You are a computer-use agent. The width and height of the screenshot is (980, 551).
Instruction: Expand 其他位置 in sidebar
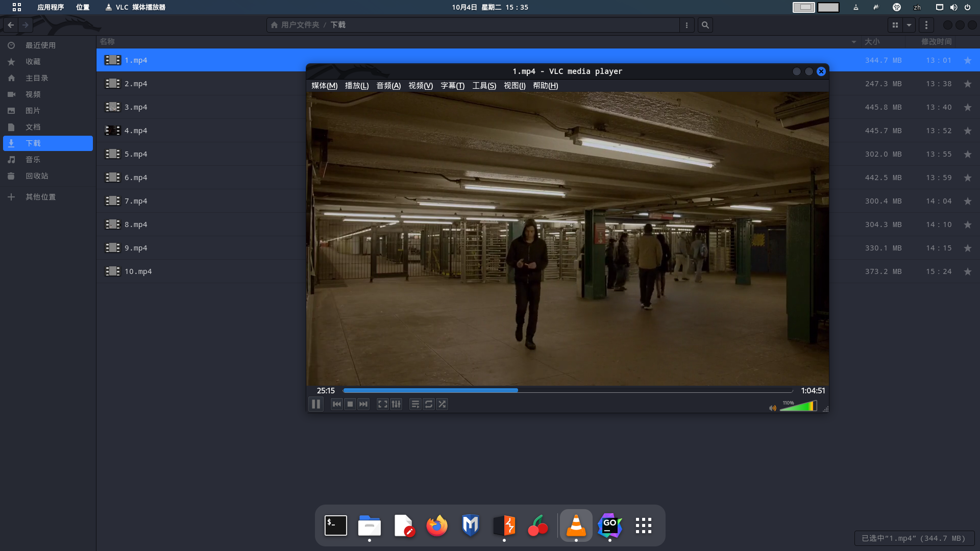pyautogui.click(x=48, y=197)
